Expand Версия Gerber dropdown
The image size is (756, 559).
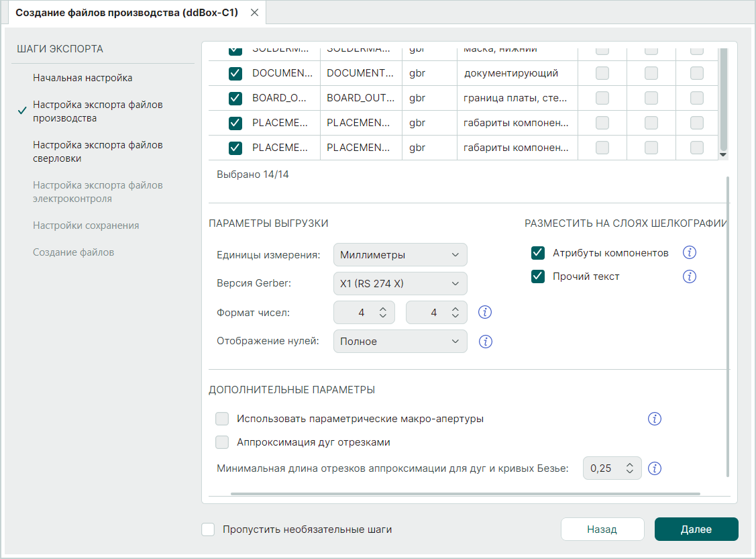400,283
